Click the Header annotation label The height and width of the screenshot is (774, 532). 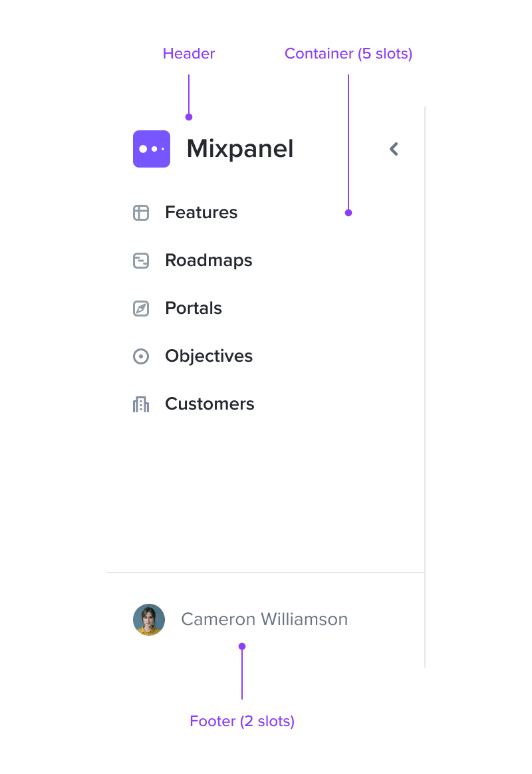189,53
